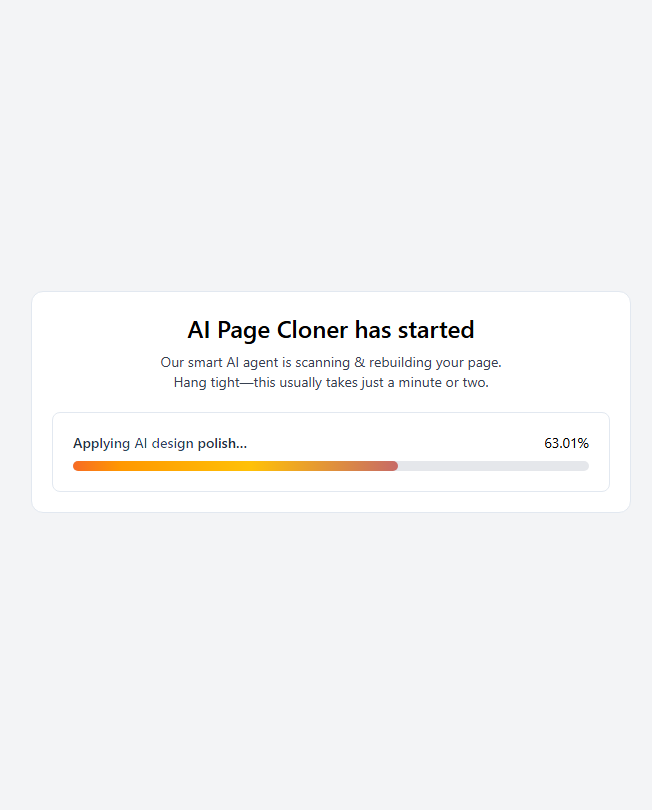Click the '&' symbol in the description
This screenshot has height=810, width=652.
tap(360, 363)
